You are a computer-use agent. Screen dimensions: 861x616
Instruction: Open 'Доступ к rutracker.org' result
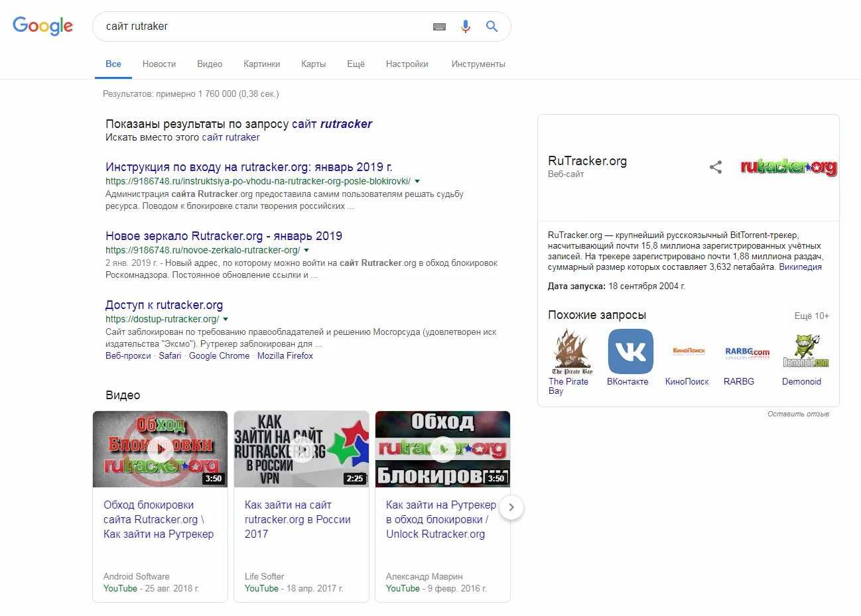(x=164, y=305)
